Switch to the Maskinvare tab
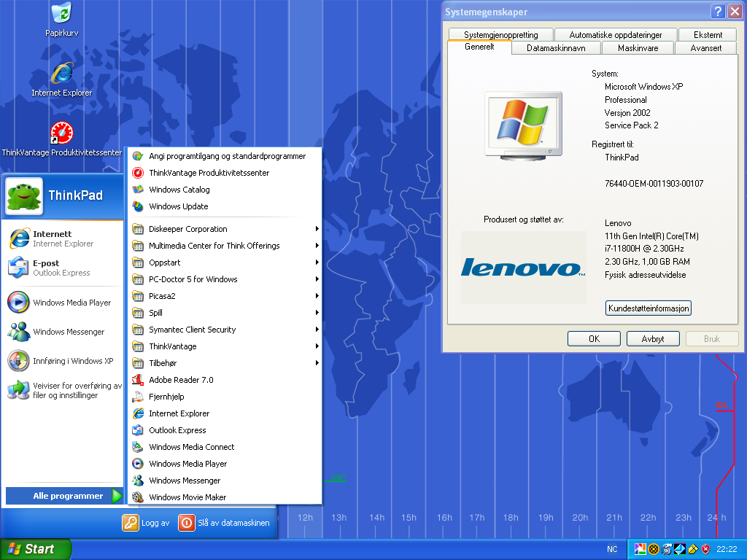747x560 pixels. tap(638, 48)
